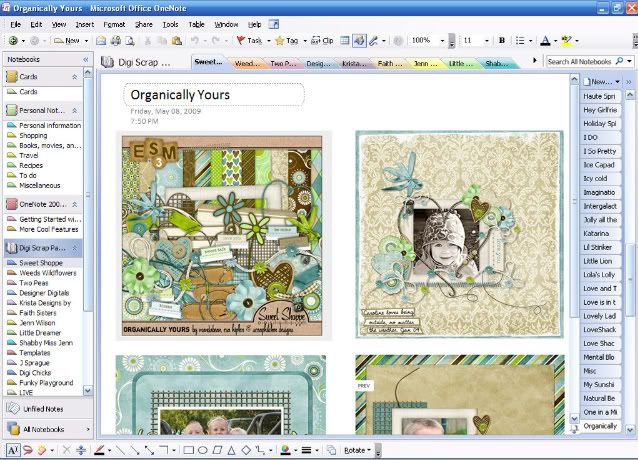Open the Rotate dropdown menu
Image resolution: width=638 pixels, height=460 pixels.
357,450
